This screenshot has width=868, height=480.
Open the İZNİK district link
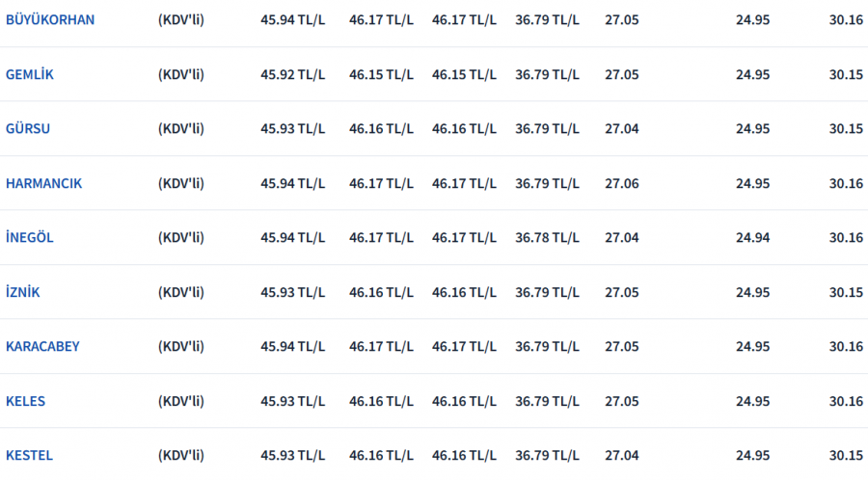[23, 293]
